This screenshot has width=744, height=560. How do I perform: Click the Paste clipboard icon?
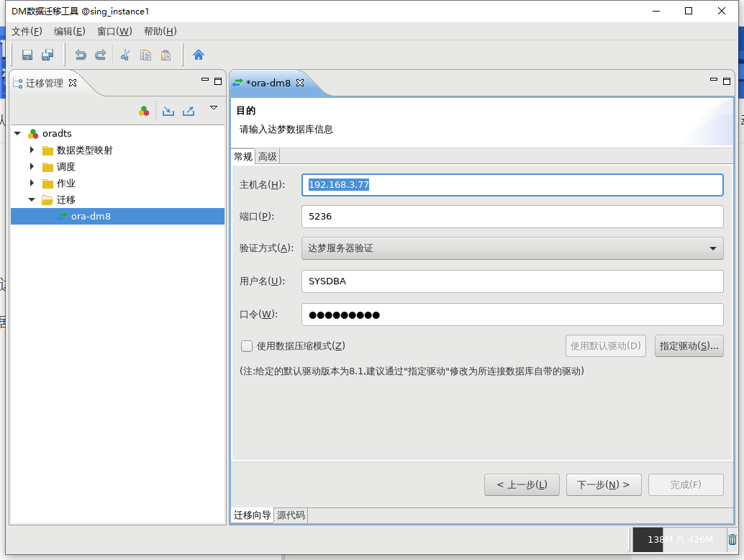point(165,55)
